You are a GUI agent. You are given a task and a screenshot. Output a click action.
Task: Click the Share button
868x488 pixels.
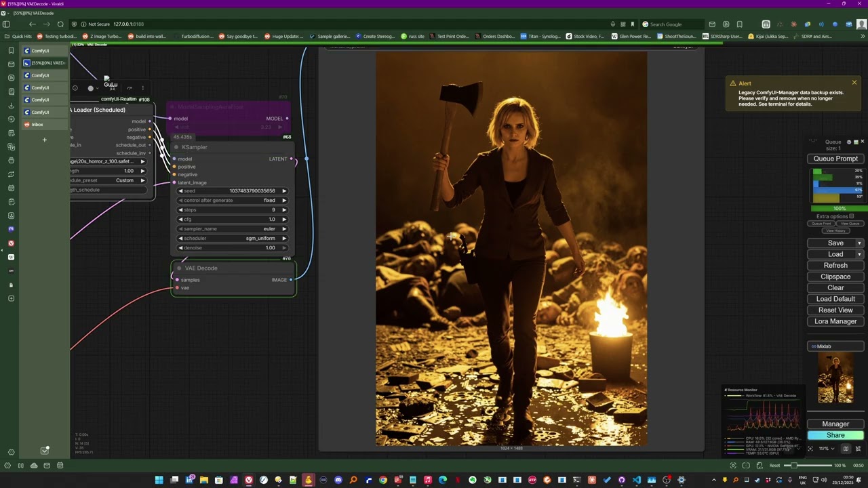tap(835, 435)
